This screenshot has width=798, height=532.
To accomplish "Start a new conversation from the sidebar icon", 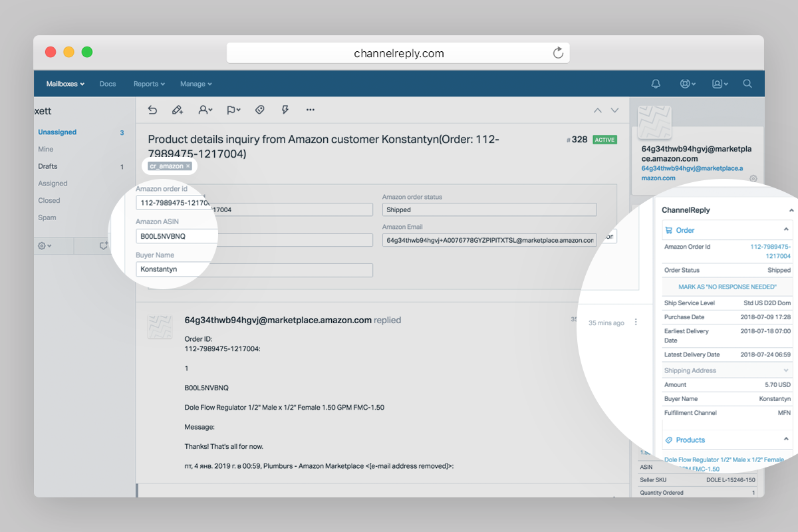I will point(103,245).
